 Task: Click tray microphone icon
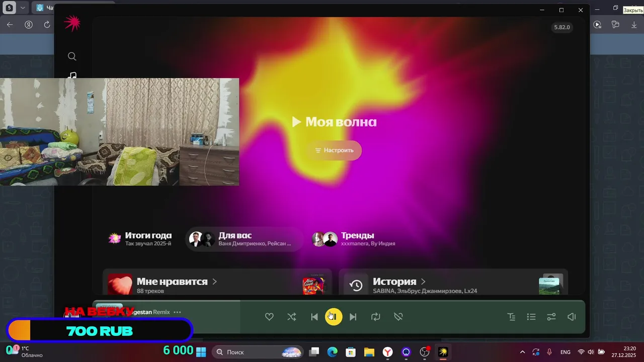[549, 352]
